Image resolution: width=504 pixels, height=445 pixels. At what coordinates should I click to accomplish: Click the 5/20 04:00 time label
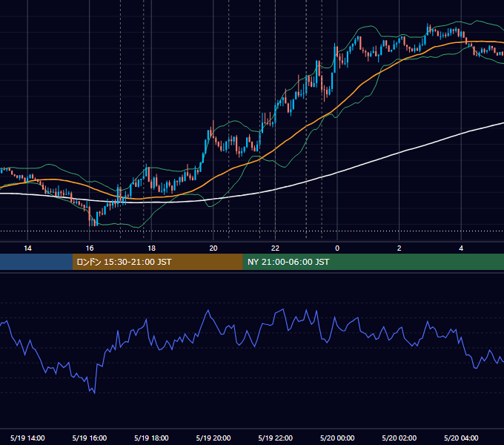461,438
